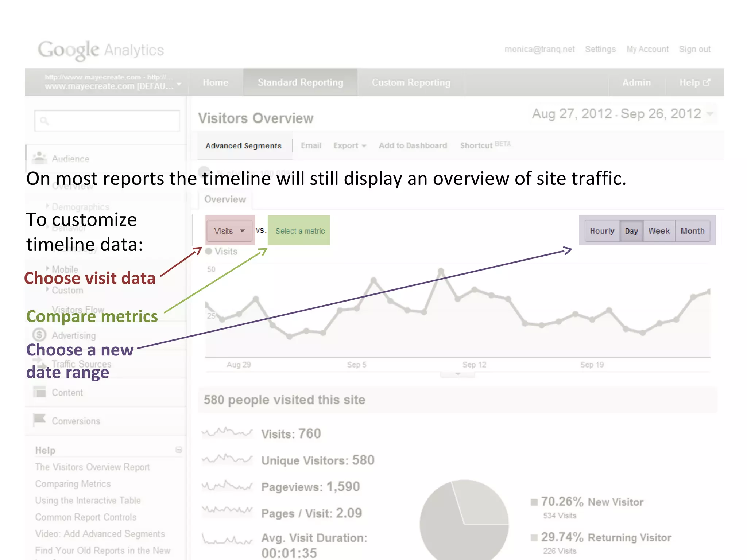Click the Advertising dollar icon
This screenshot has height=560, width=747.
click(x=39, y=335)
